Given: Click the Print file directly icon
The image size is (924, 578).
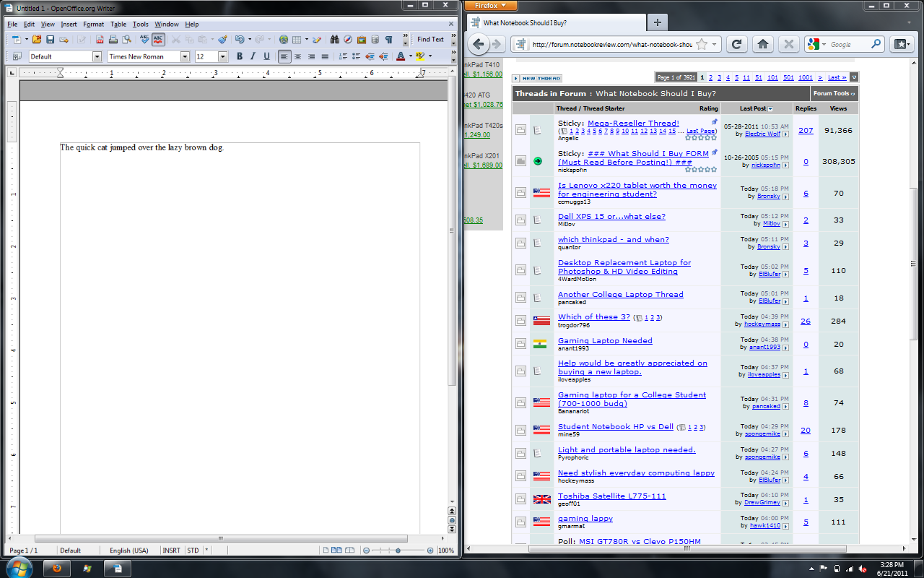Looking at the screenshot, I should pos(113,40).
